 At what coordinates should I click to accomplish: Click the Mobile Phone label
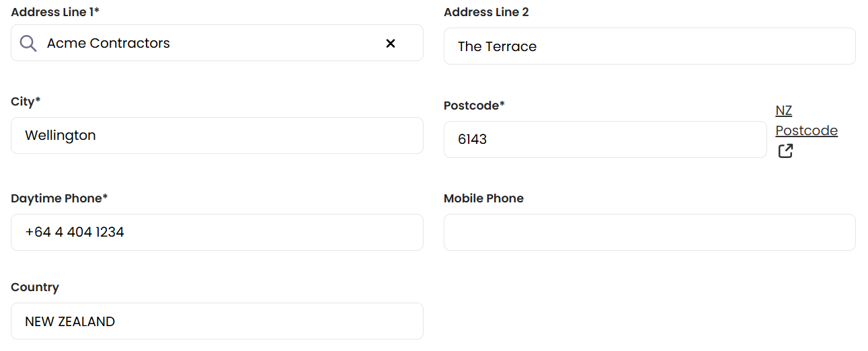point(483,198)
